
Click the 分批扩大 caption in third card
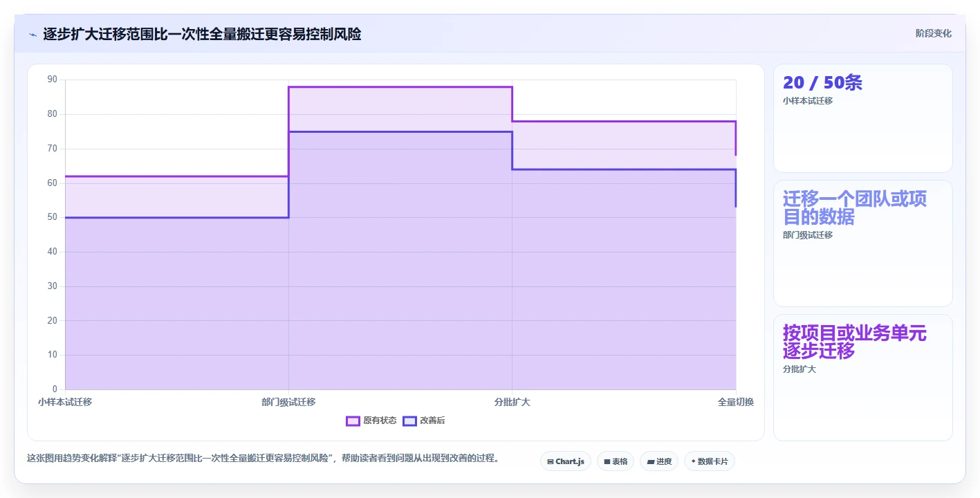click(799, 369)
